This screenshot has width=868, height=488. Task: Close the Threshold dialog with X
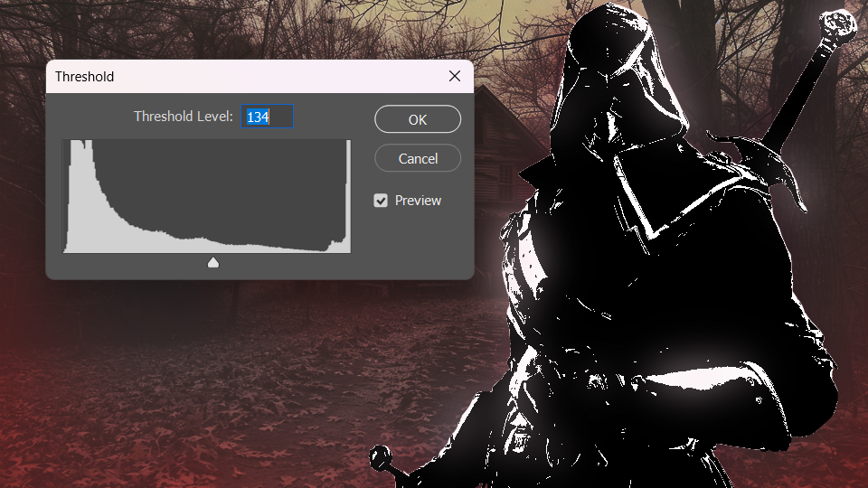click(455, 76)
